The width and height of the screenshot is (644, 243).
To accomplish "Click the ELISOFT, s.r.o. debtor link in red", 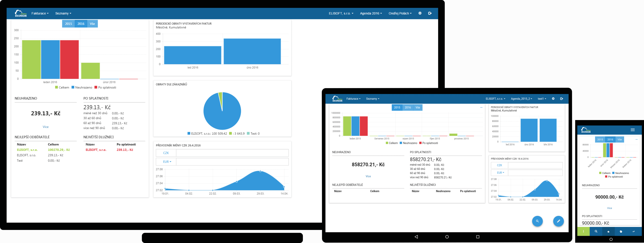I will click(96, 150).
